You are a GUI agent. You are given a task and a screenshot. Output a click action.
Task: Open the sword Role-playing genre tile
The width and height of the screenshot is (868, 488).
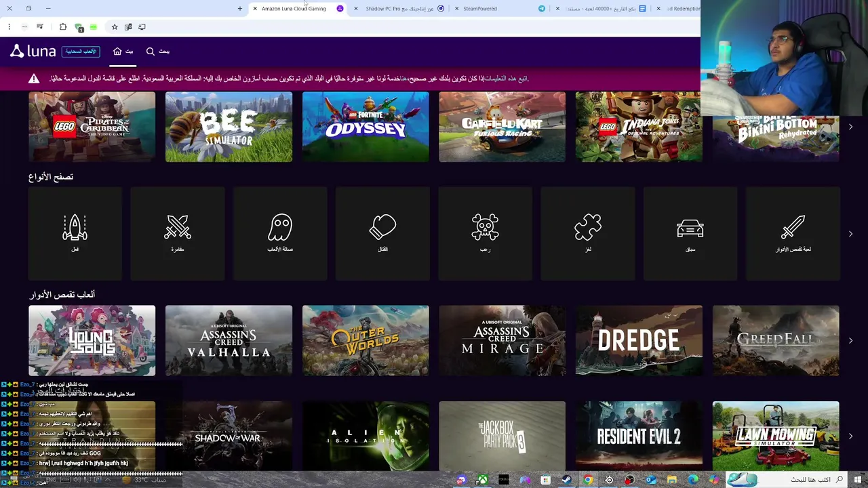point(793,234)
